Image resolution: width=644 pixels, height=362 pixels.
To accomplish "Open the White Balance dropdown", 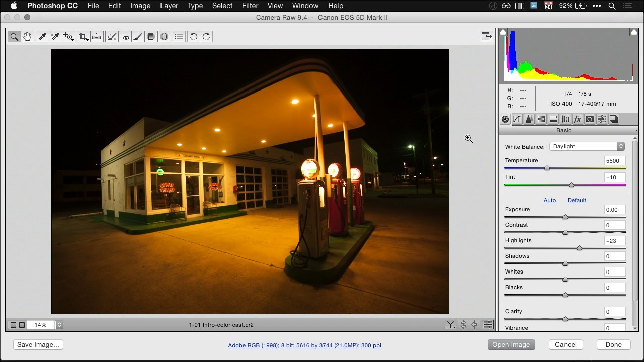I will coord(587,146).
